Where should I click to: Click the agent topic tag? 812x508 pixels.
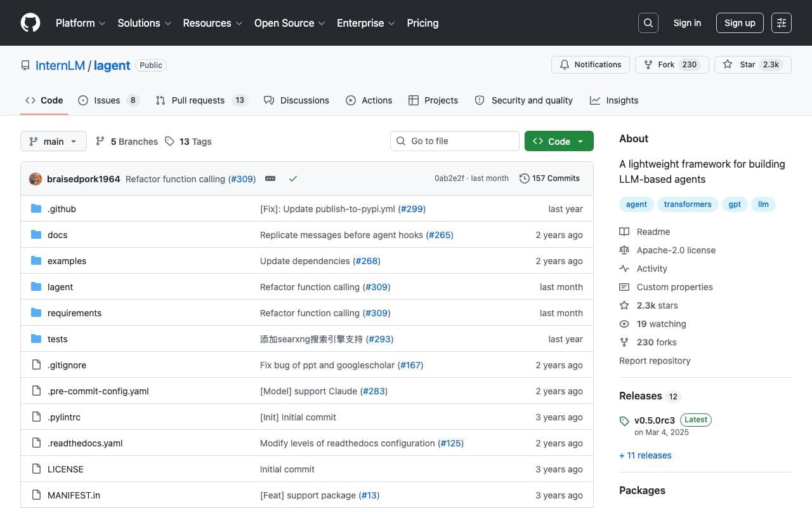click(636, 204)
